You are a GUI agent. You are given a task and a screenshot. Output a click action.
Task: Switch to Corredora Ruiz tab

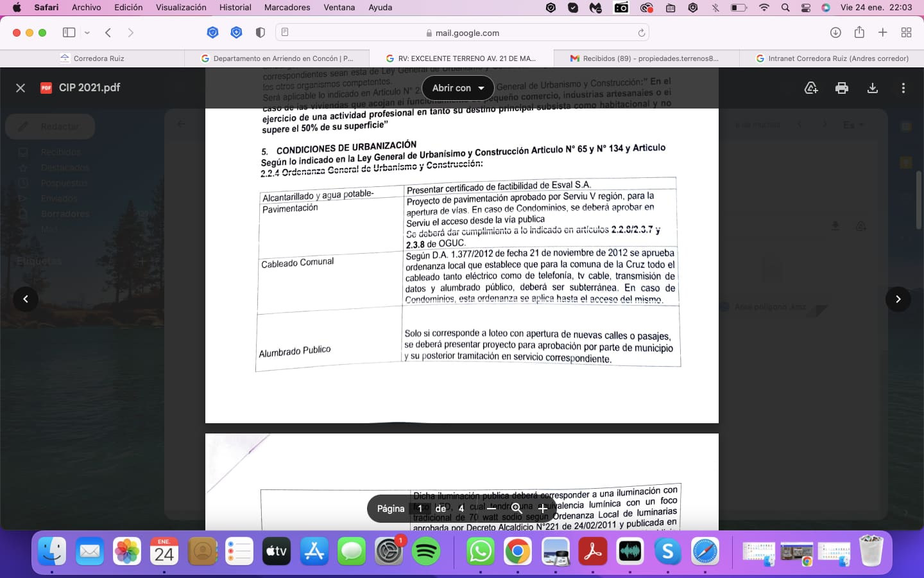click(92, 58)
